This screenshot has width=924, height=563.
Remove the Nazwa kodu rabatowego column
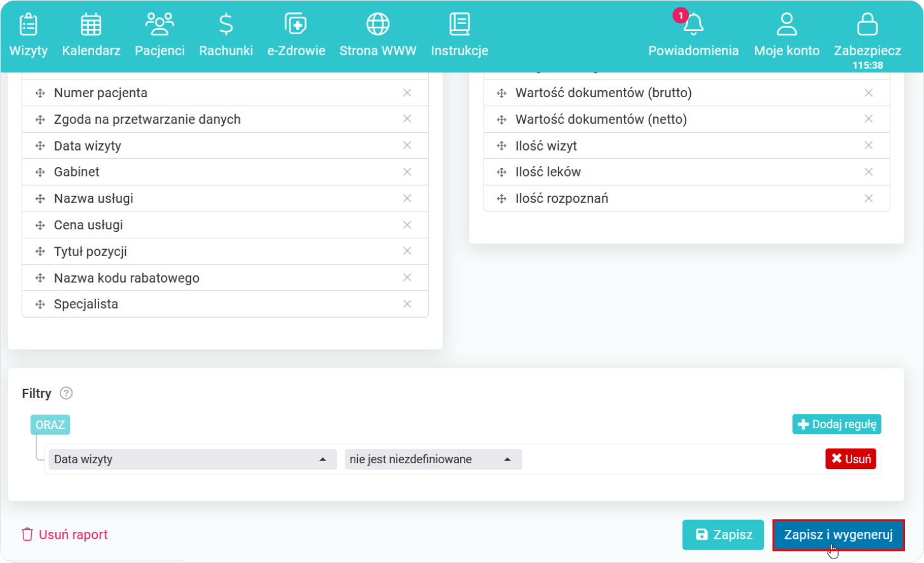(x=407, y=278)
